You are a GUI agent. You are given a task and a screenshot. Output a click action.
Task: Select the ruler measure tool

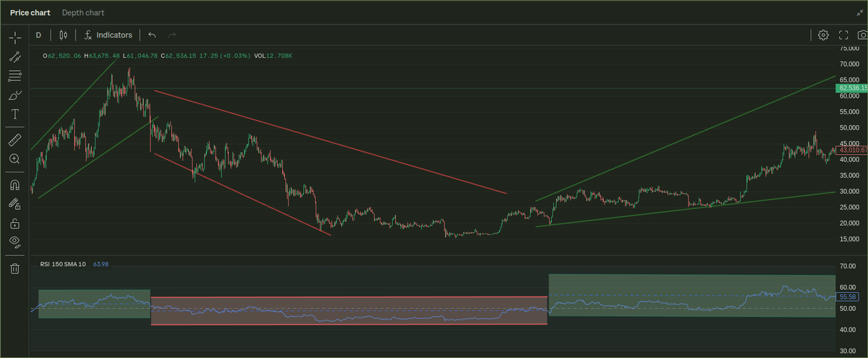[x=14, y=140]
